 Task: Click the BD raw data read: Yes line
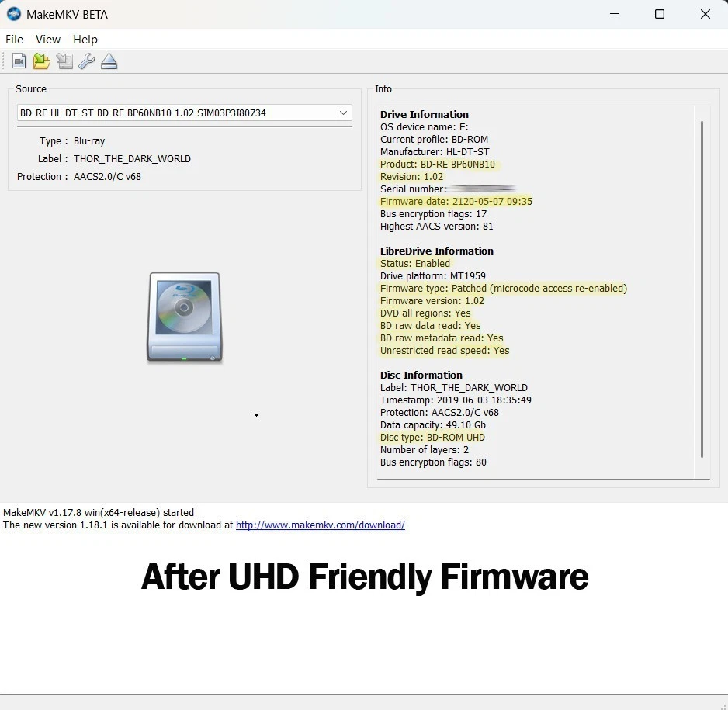click(431, 326)
